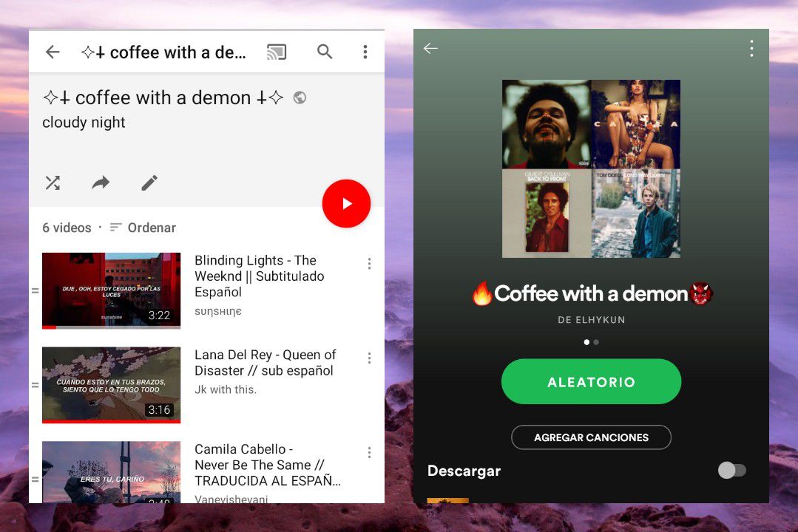Go back using Spotify back arrow
Image resolution: width=798 pixels, height=532 pixels.
pyautogui.click(x=430, y=48)
